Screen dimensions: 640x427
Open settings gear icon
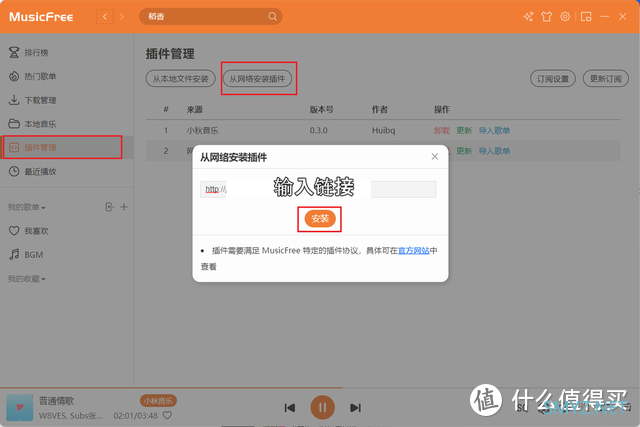point(565,17)
